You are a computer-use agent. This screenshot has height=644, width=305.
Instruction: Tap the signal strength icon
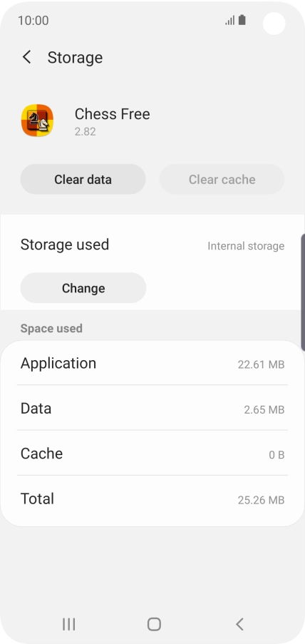pyautogui.click(x=230, y=20)
